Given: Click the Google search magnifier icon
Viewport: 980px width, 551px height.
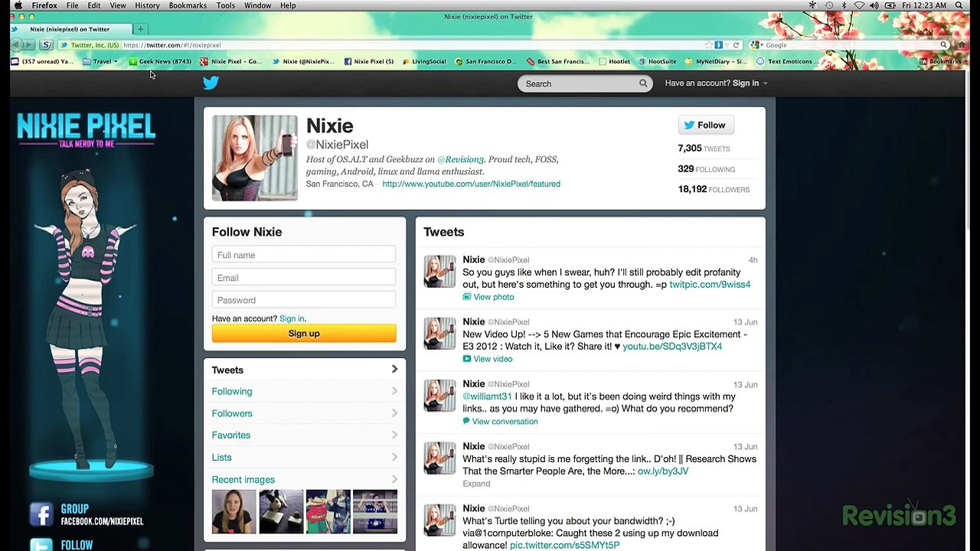Looking at the screenshot, I should click(944, 45).
